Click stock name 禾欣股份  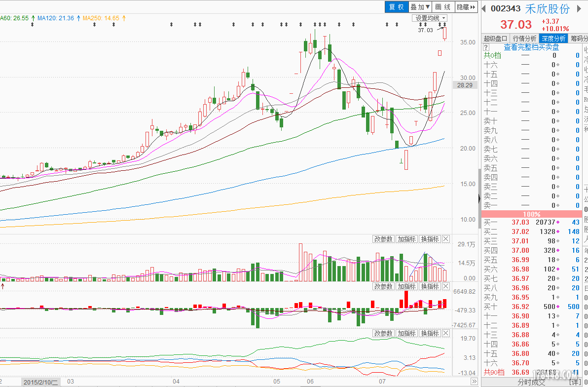tap(548, 8)
